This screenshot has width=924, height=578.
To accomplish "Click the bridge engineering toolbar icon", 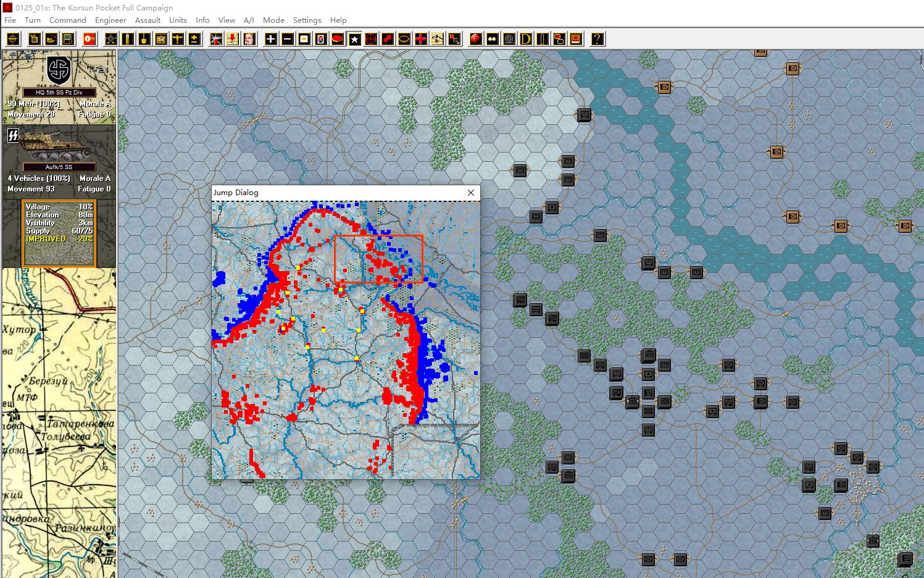I will tap(160, 39).
